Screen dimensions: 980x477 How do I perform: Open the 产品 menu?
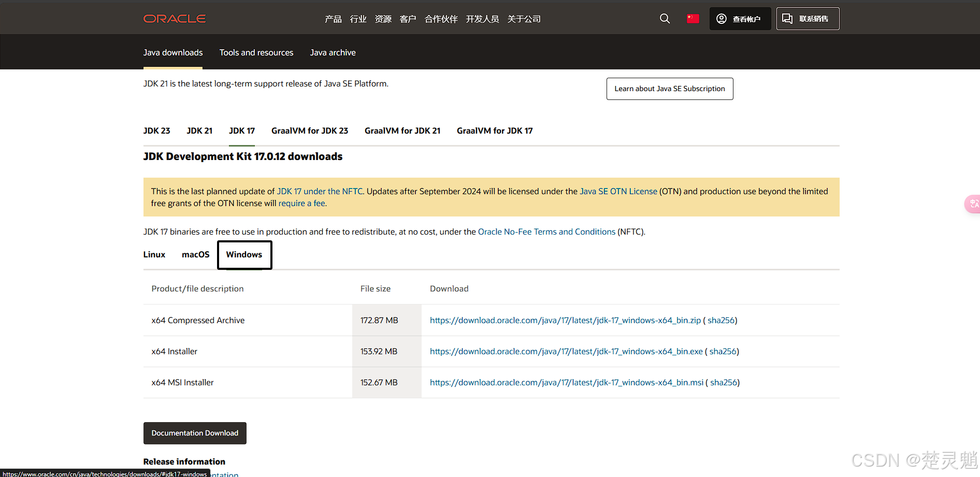click(333, 19)
